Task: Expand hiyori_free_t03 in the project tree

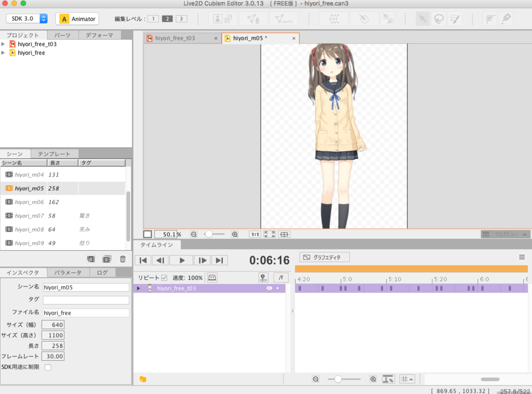Action: tap(4, 44)
